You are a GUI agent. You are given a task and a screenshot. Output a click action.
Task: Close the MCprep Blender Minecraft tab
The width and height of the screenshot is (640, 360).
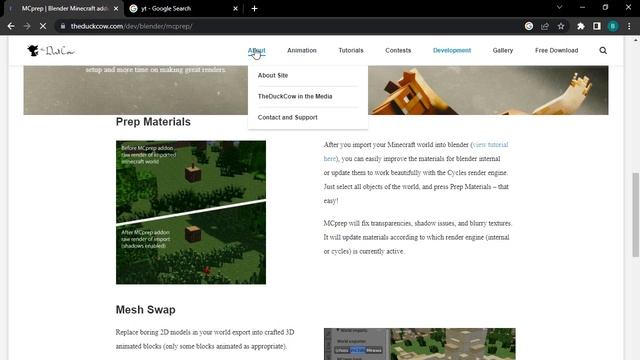click(116, 8)
